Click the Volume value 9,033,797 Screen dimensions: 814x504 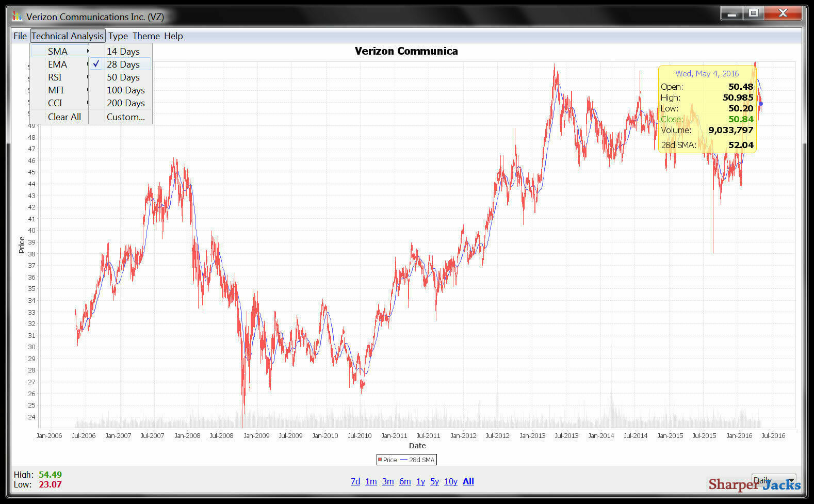pos(731,130)
